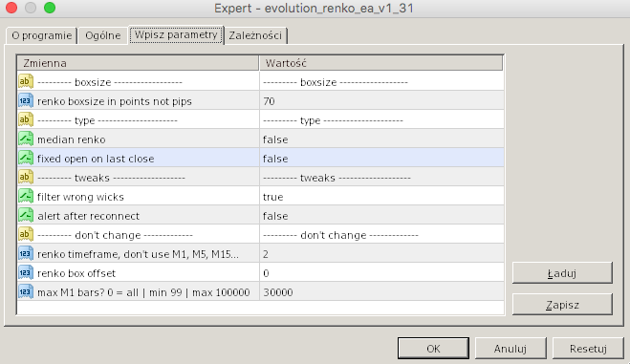Image resolution: width=630 pixels, height=364 pixels.
Task: Click the icon beside renko boxsize parameter
Action: [26, 100]
